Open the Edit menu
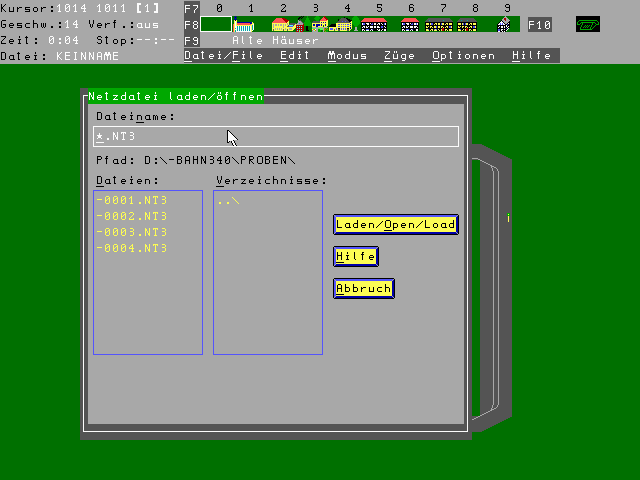The image size is (640, 480). (294, 56)
